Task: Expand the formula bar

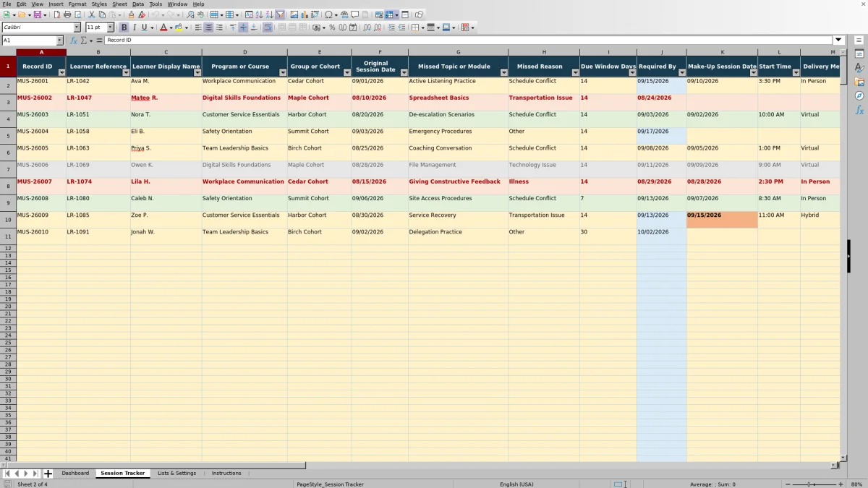Action: tap(839, 40)
